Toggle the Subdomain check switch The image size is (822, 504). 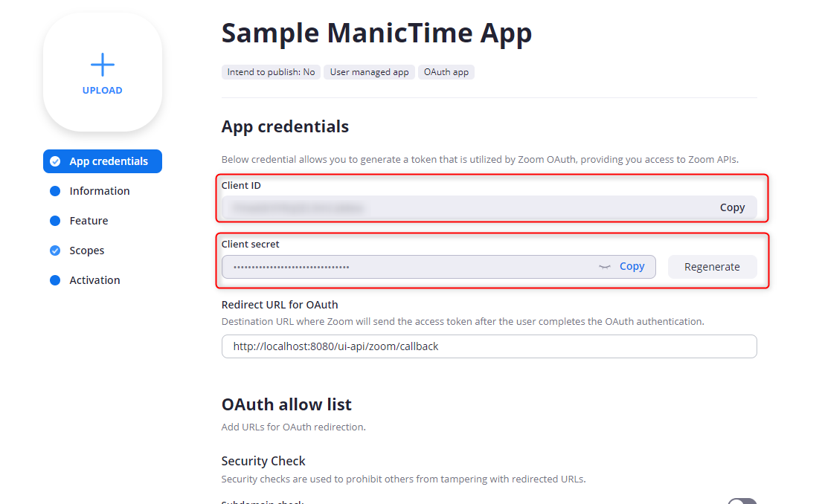point(741,502)
